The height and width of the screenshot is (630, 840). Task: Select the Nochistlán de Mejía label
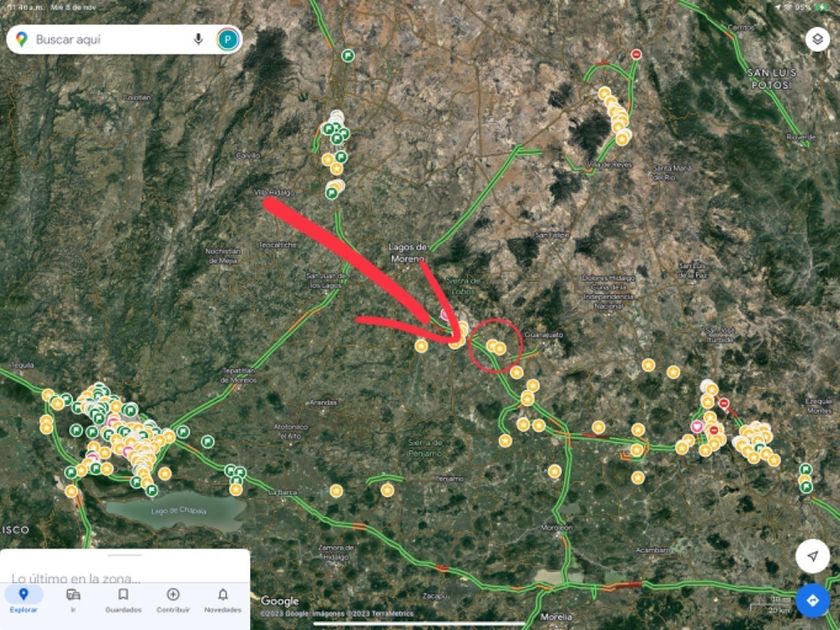pos(223,256)
